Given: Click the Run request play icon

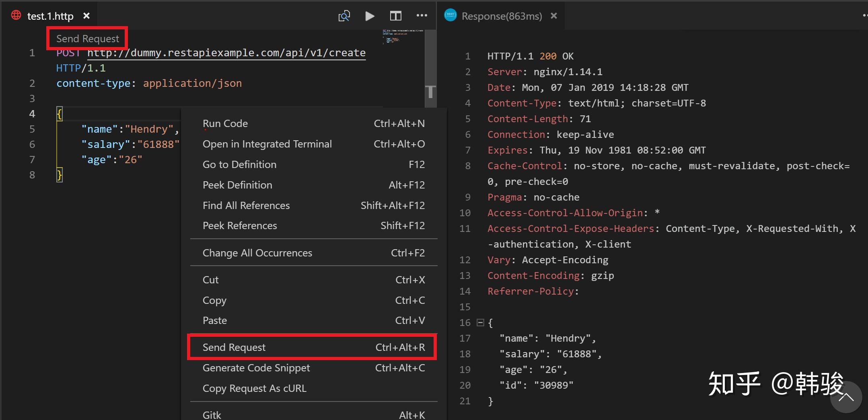Looking at the screenshot, I should point(370,16).
